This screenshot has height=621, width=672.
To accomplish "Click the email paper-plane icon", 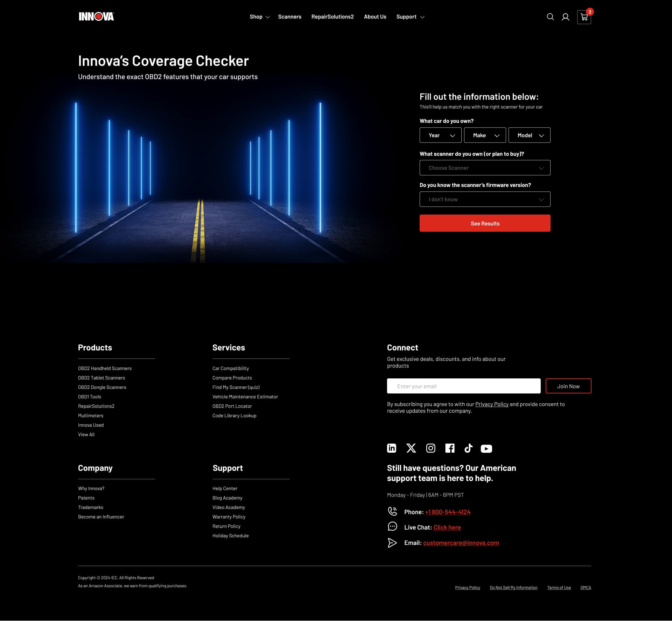I will 392,543.
